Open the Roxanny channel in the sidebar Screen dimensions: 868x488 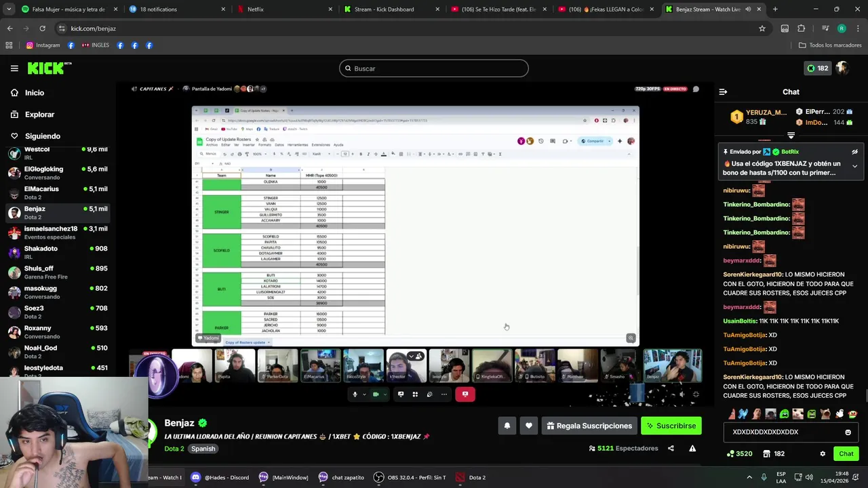57,331
